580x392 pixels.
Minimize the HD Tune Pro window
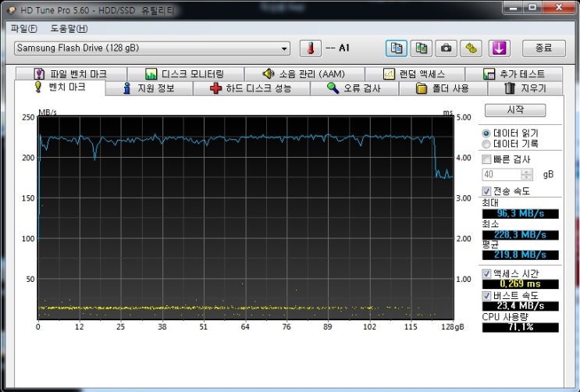coord(513,7)
